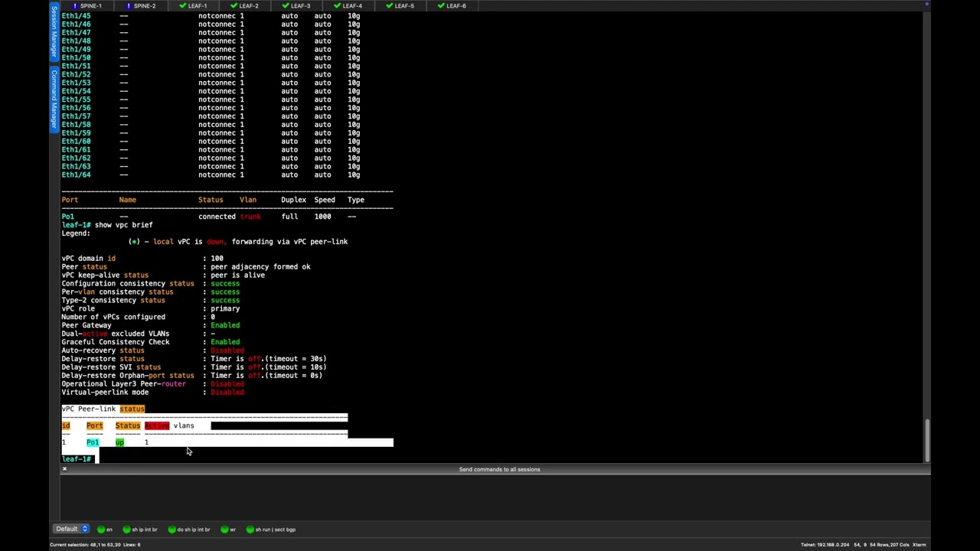Open the LEAF-1 session tab
980x551 pixels.
tap(193, 5)
